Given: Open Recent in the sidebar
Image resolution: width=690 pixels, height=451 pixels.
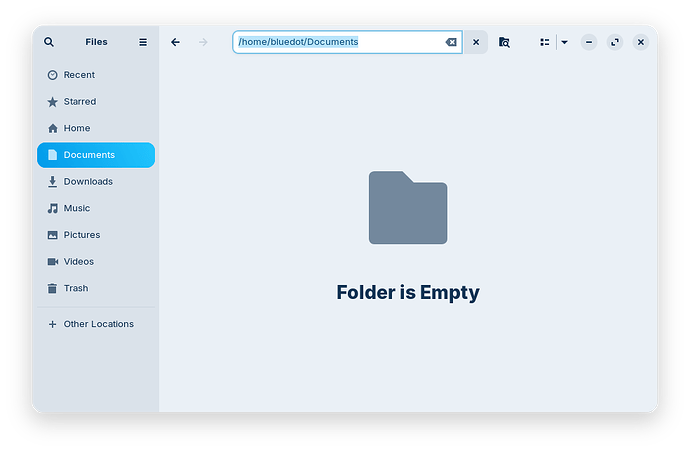Looking at the screenshot, I should point(79,75).
